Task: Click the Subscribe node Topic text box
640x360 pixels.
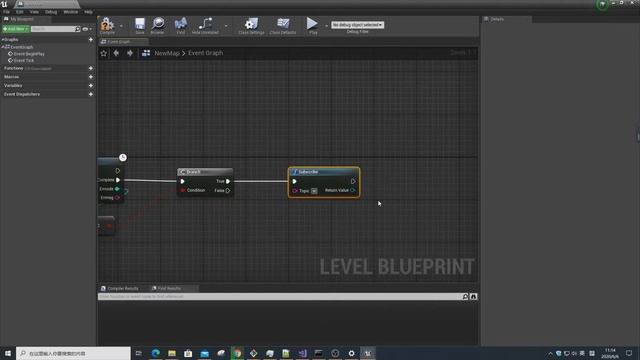Action: coord(314,191)
